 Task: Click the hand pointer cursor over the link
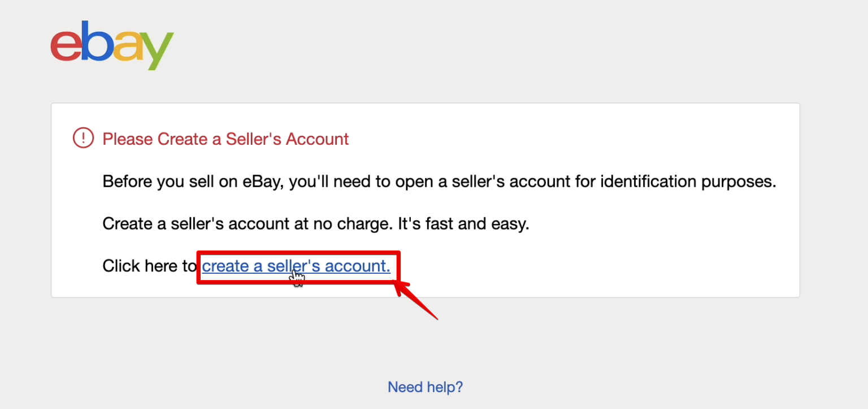(298, 278)
